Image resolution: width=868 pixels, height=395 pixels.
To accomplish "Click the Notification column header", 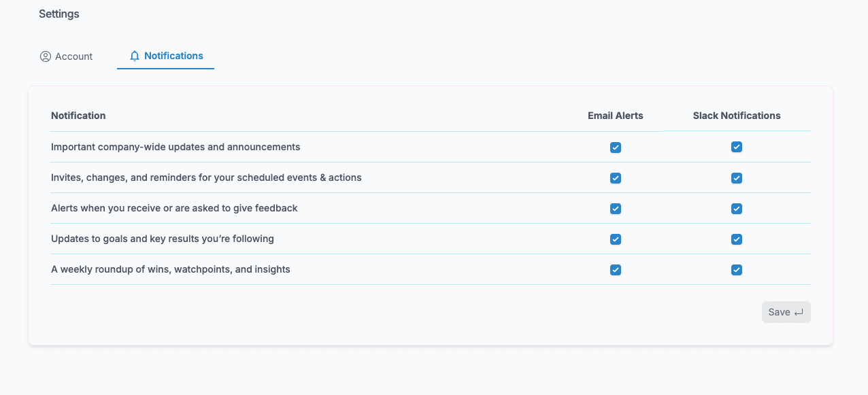I will [78, 116].
